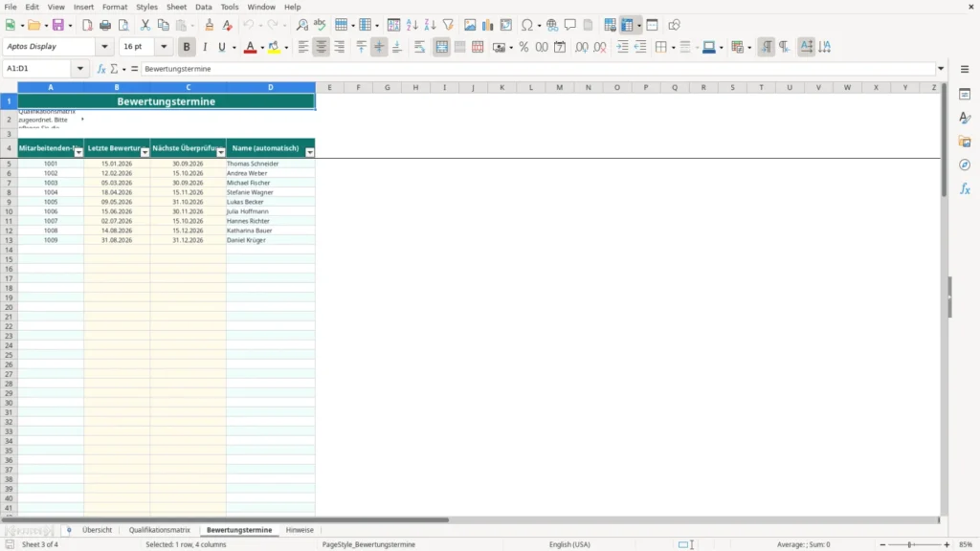Toggle Bold formatting

click(187, 47)
